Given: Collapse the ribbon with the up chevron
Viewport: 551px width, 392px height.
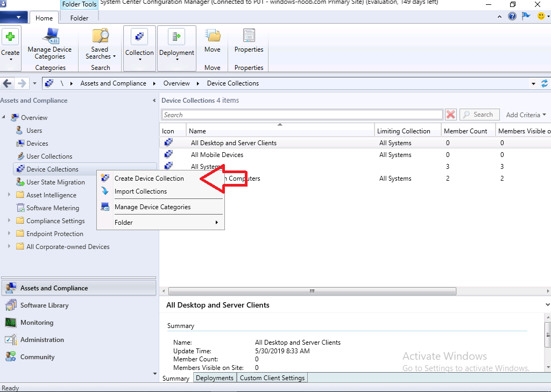Looking at the screenshot, I should 499,17.
